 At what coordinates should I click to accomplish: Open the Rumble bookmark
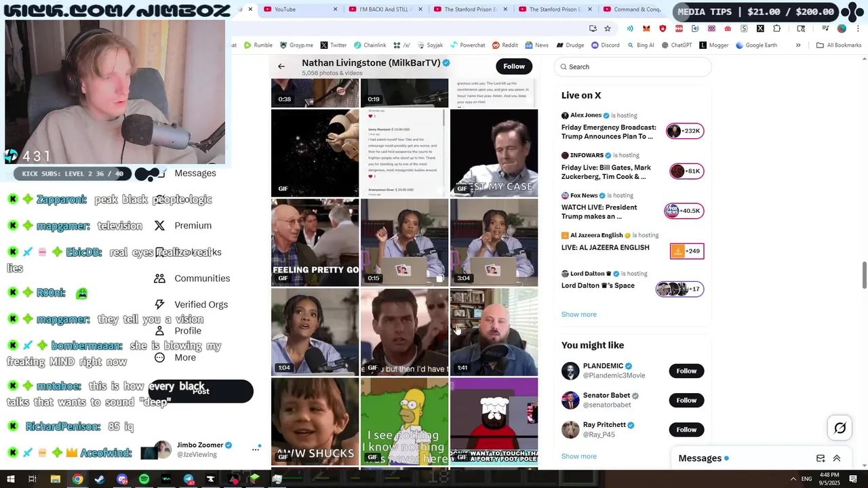click(258, 45)
